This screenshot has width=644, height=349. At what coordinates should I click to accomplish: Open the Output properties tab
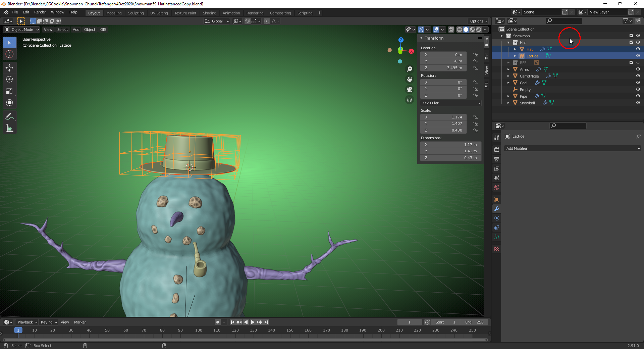pyautogui.click(x=497, y=159)
